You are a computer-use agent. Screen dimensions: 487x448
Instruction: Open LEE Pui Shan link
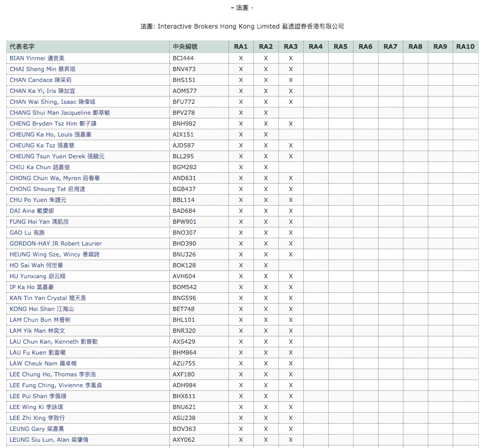tap(38, 396)
